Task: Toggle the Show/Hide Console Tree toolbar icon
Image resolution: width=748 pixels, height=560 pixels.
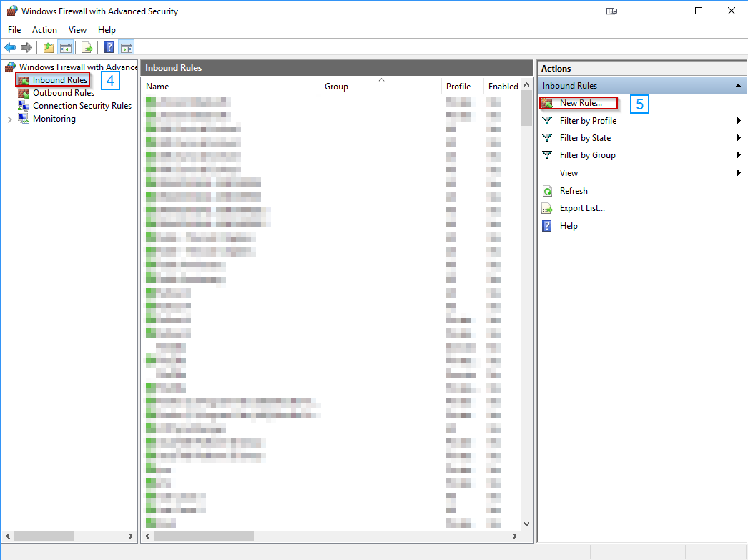Action: [x=64, y=47]
